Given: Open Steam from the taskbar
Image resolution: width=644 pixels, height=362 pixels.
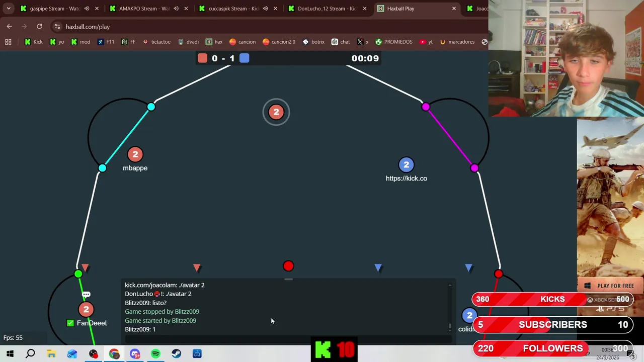Looking at the screenshot, I should tap(176, 354).
